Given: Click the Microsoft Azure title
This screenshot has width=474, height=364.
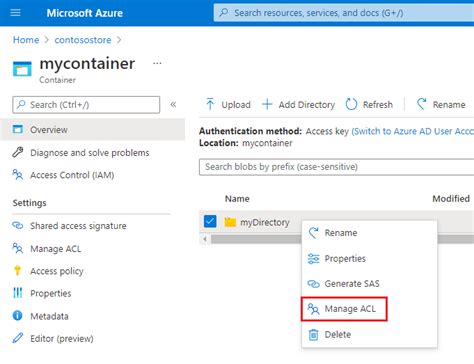Looking at the screenshot, I should click(85, 13).
